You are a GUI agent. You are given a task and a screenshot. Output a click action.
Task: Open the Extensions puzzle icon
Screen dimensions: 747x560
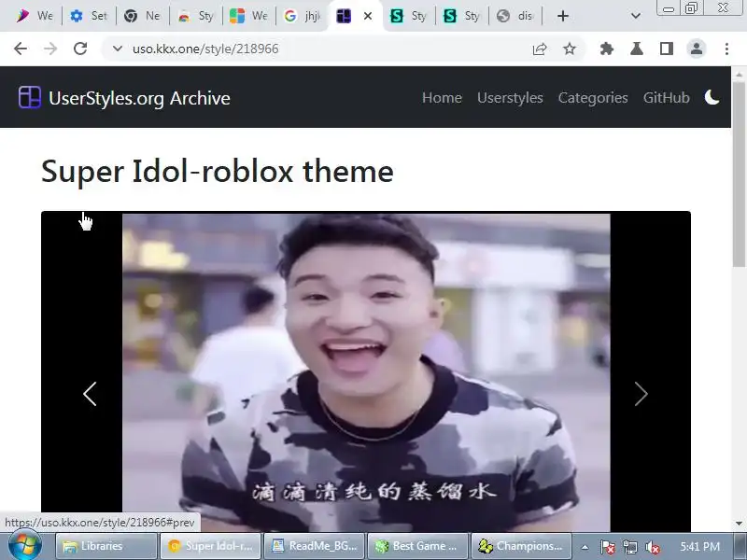(x=606, y=49)
